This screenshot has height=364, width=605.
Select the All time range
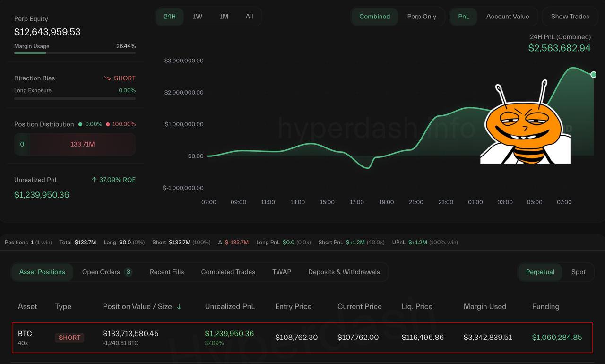coord(249,17)
